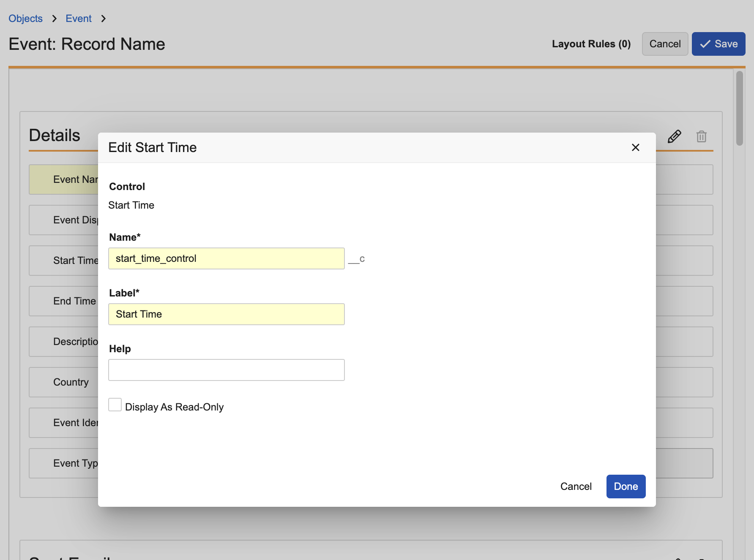Screen dimensions: 754x560
Task: Navigate to Objects breadcrumb link
Action: [25, 19]
